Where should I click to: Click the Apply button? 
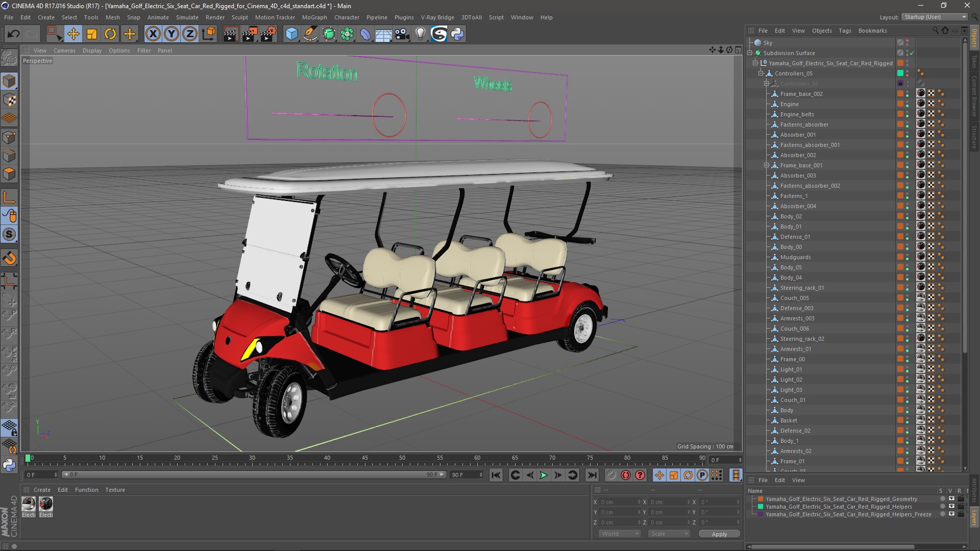[x=719, y=534]
